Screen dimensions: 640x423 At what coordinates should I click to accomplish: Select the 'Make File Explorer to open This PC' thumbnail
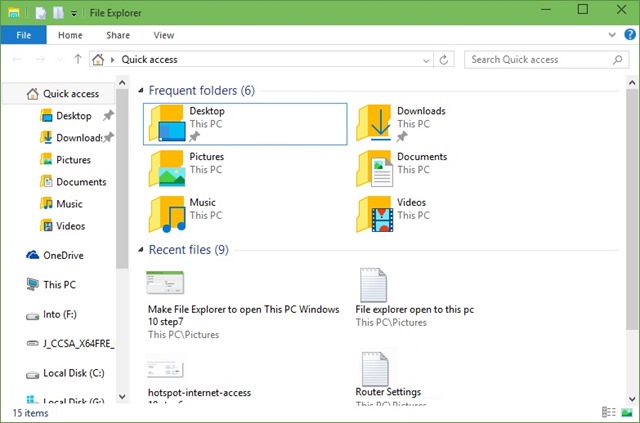coord(165,282)
